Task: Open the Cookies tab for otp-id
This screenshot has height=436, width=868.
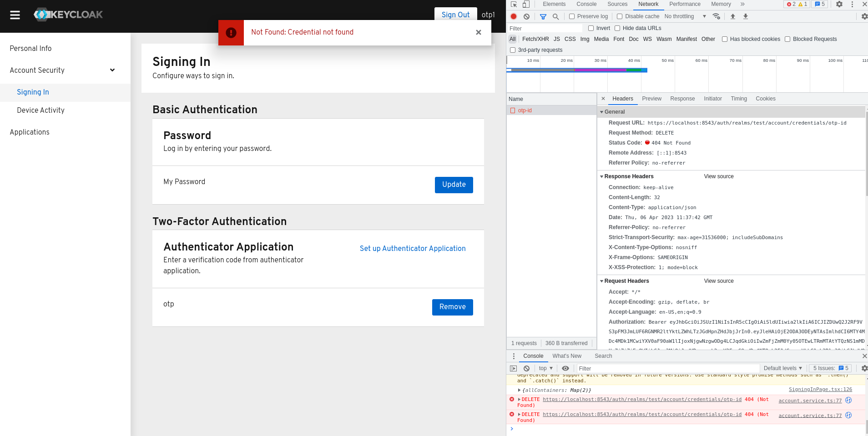Action: click(x=765, y=99)
